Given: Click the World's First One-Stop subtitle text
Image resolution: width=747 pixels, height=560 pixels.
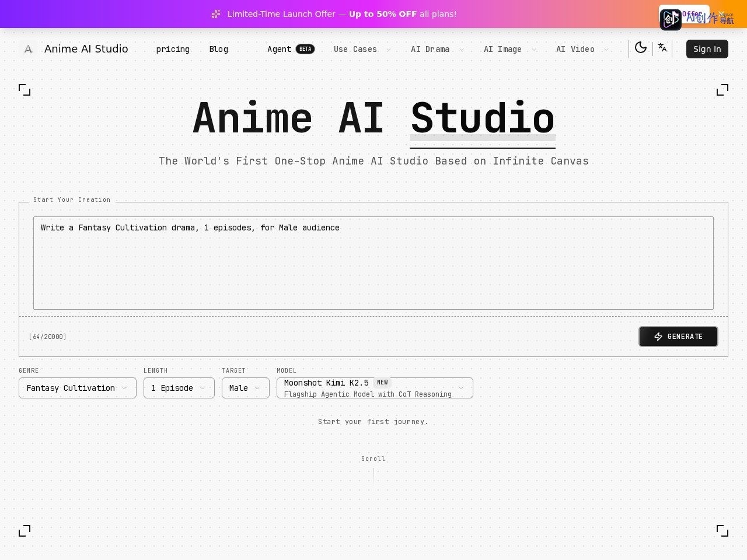Looking at the screenshot, I should point(373,161).
